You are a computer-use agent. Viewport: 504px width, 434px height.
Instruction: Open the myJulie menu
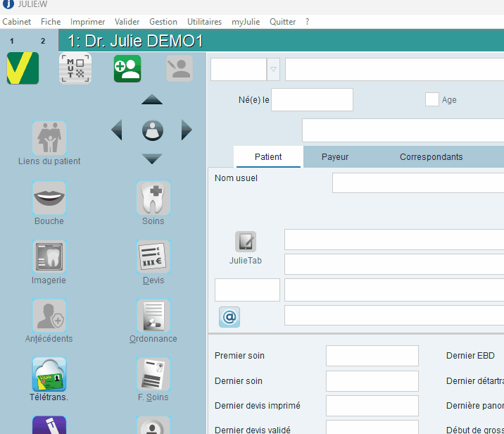click(x=246, y=22)
